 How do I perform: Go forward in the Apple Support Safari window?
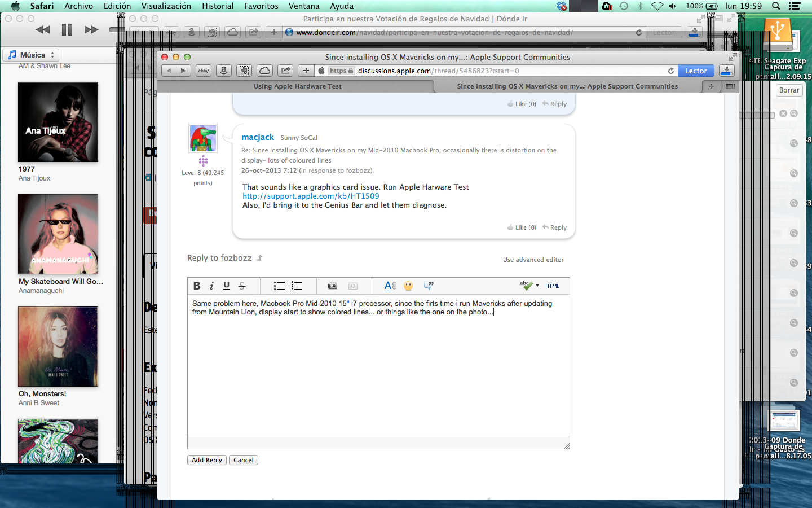tap(183, 71)
